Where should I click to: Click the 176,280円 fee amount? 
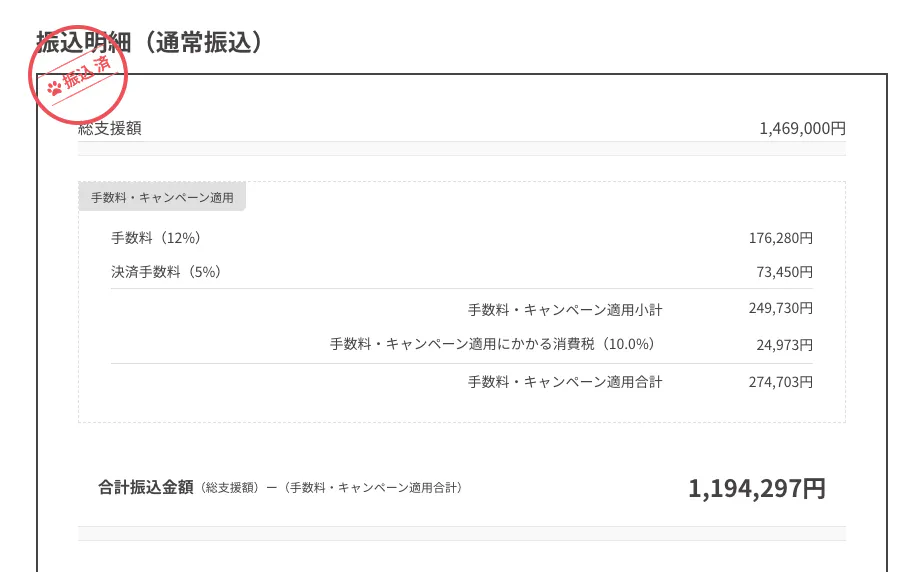pos(780,238)
